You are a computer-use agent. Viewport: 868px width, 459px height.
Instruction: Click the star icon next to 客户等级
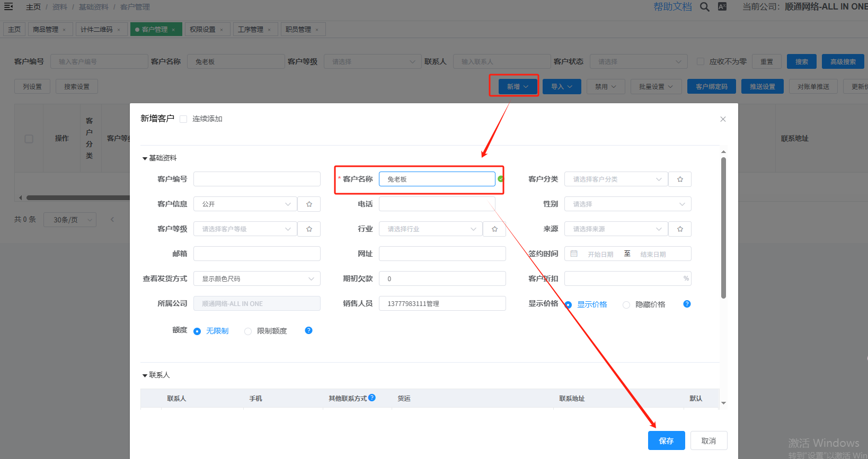pyautogui.click(x=309, y=229)
